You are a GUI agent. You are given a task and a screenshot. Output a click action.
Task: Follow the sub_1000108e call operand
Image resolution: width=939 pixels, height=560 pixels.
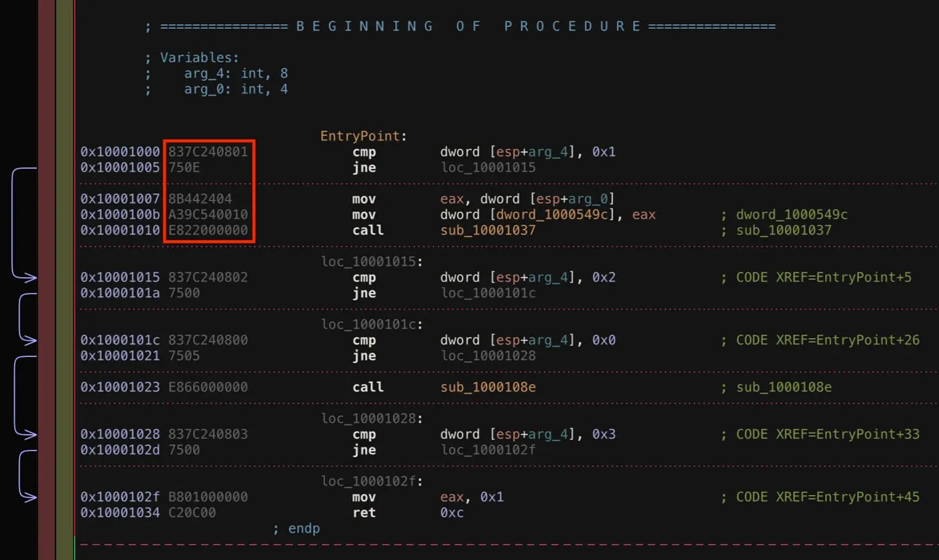pyautogui.click(x=488, y=388)
